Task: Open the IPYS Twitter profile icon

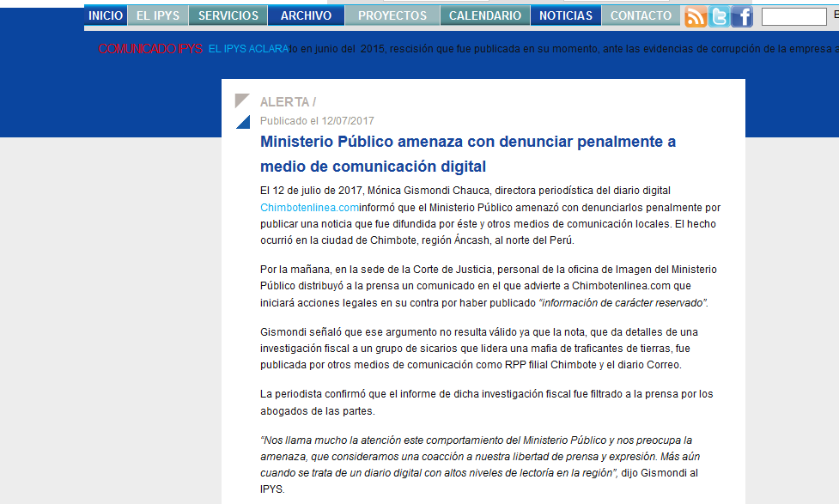Action: point(720,15)
